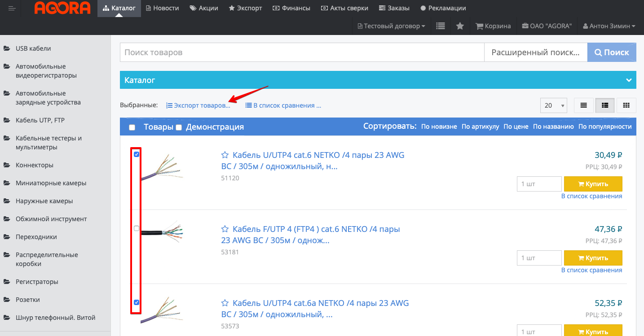Uncheck the first product checkbox, article 51120

pos(137,154)
